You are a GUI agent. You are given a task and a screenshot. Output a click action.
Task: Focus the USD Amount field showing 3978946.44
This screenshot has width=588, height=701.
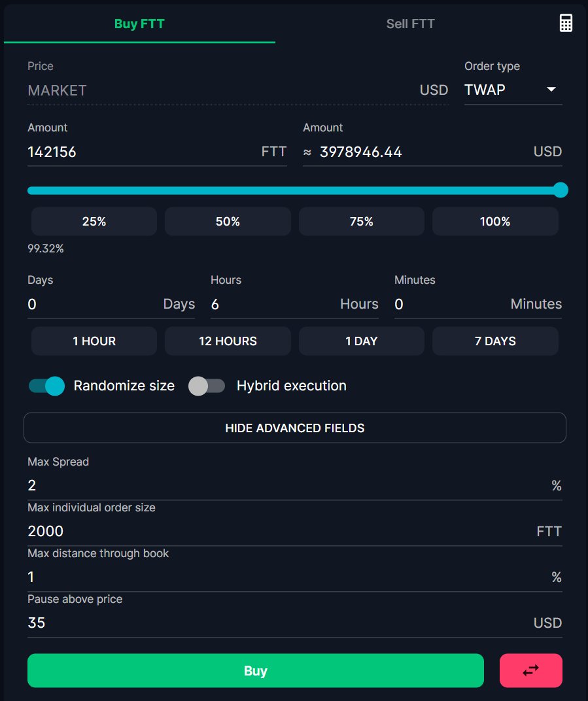pos(432,152)
